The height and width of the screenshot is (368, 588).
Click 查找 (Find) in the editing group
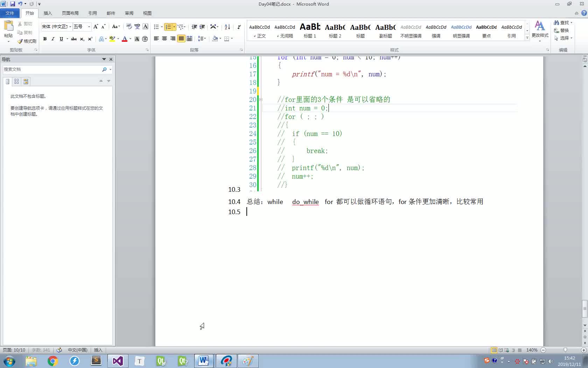[562, 23]
